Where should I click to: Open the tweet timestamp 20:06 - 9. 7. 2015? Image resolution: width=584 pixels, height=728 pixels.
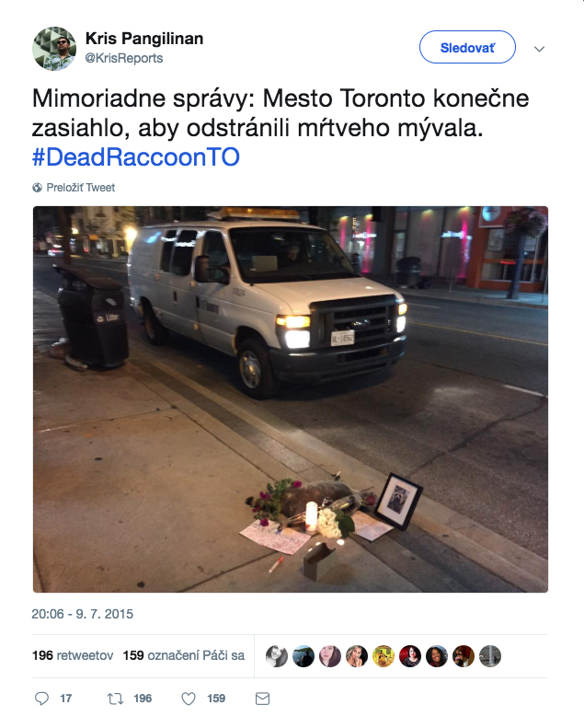[83, 614]
